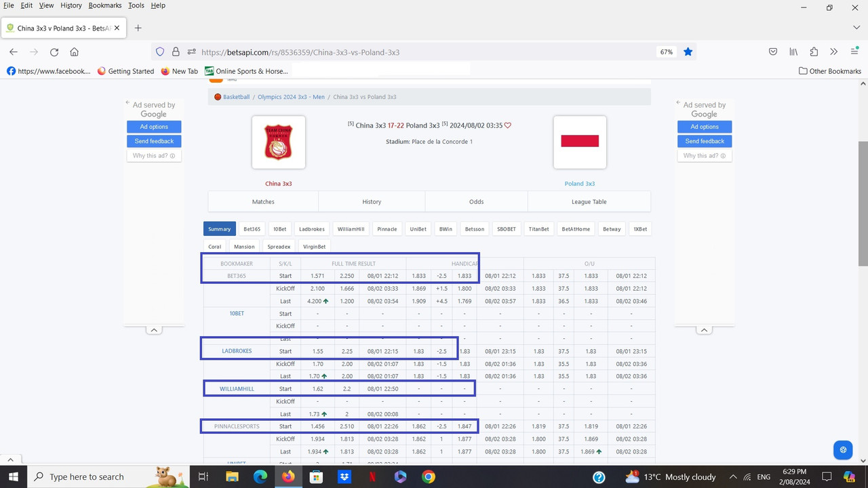The height and width of the screenshot is (488, 868).
Task: Open Online Sports & Horse bookmark
Action: coord(246,71)
